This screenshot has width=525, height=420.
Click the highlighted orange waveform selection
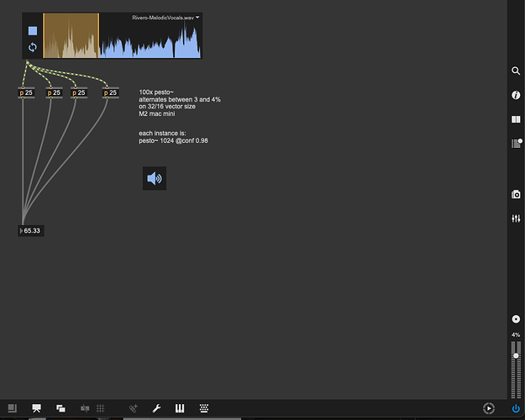[71, 35]
